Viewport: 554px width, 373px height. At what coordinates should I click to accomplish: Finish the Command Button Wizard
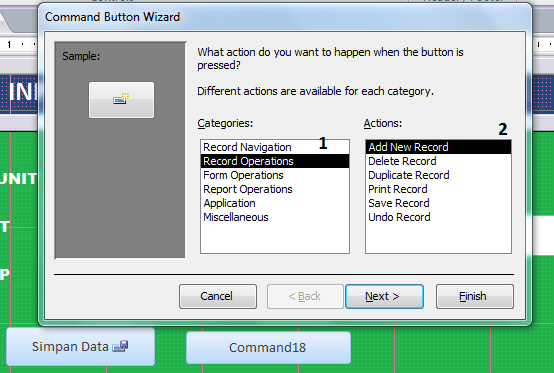tap(475, 296)
